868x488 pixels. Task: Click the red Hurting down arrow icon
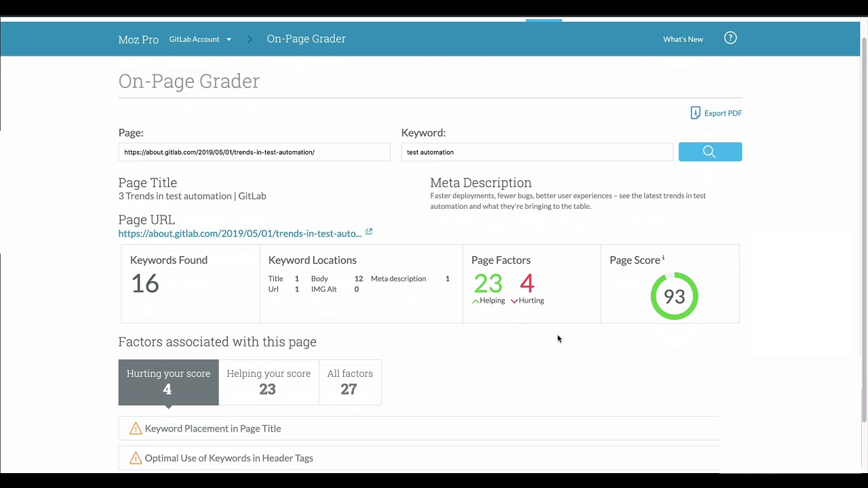coord(514,301)
